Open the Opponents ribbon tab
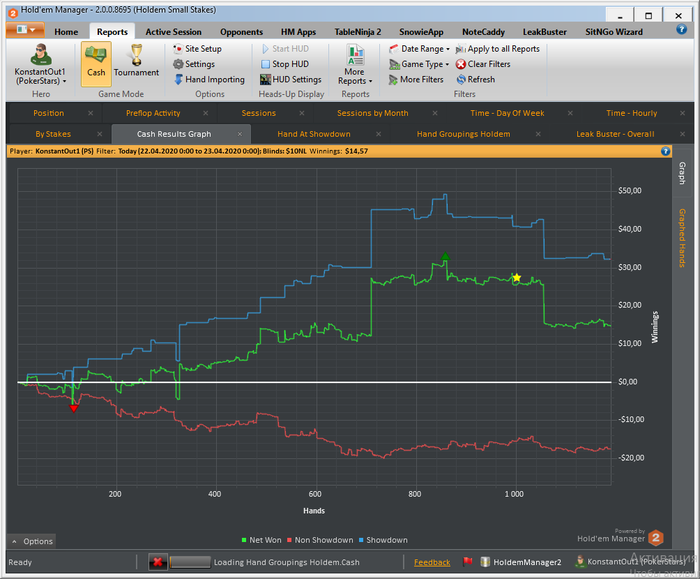This screenshot has height=579, width=700. pos(241,32)
